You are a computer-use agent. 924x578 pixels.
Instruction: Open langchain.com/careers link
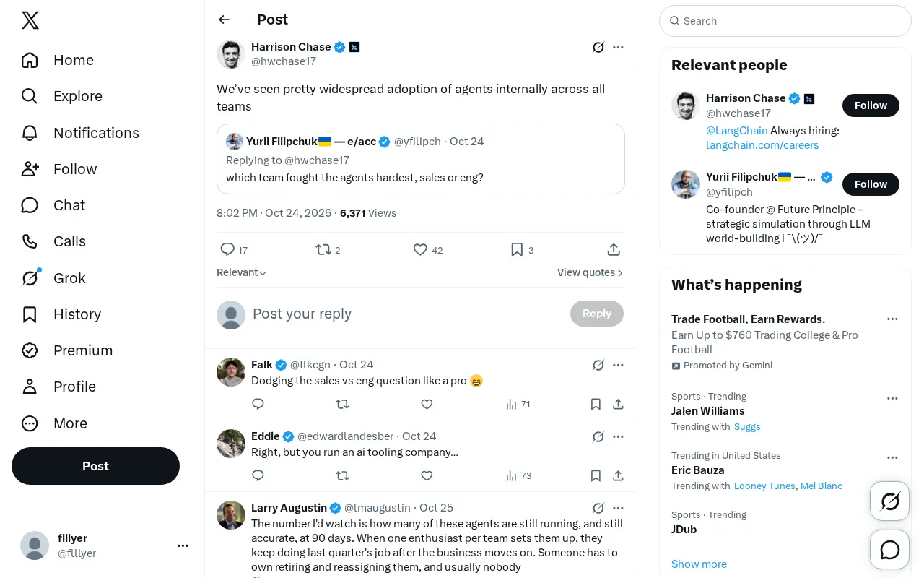click(x=762, y=145)
